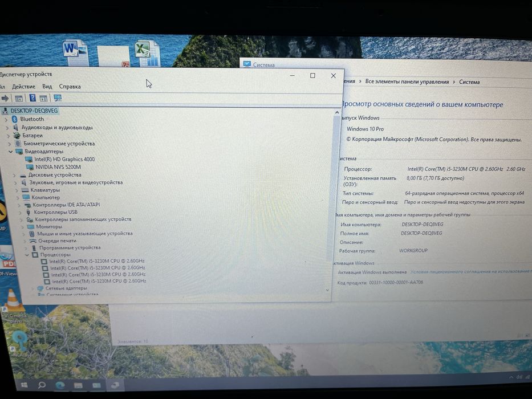532x399 pixels.
Task: Open the Справка menu
Action: [x=70, y=87]
